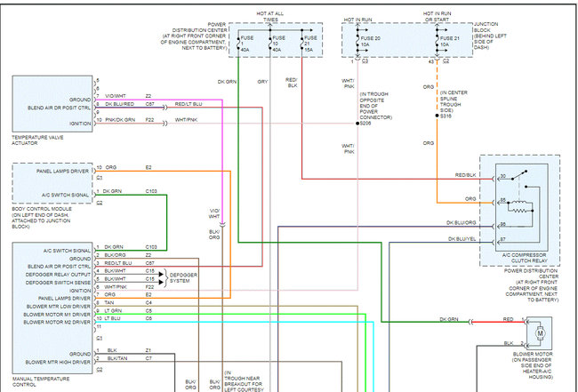Screen dimensions: 578x392
Task: Click the Defogger Relay Output arrowhead
Action: [x=161, y=275]
